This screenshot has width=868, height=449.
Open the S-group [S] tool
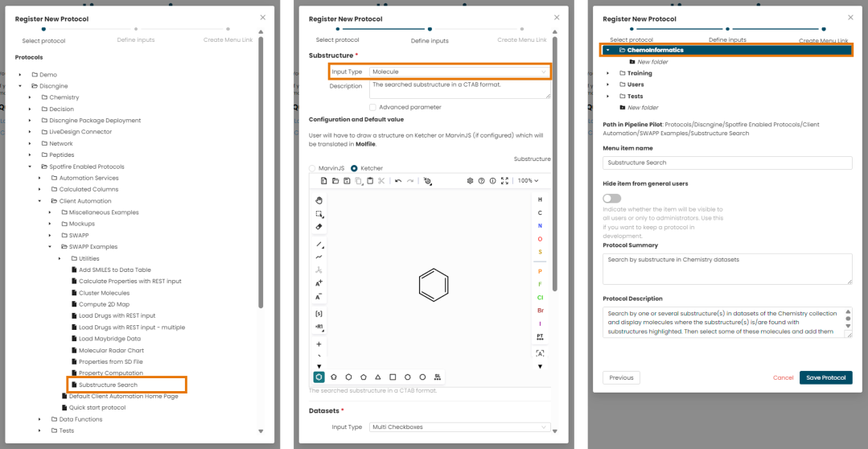pyautogui.click(x=319, y=313)
